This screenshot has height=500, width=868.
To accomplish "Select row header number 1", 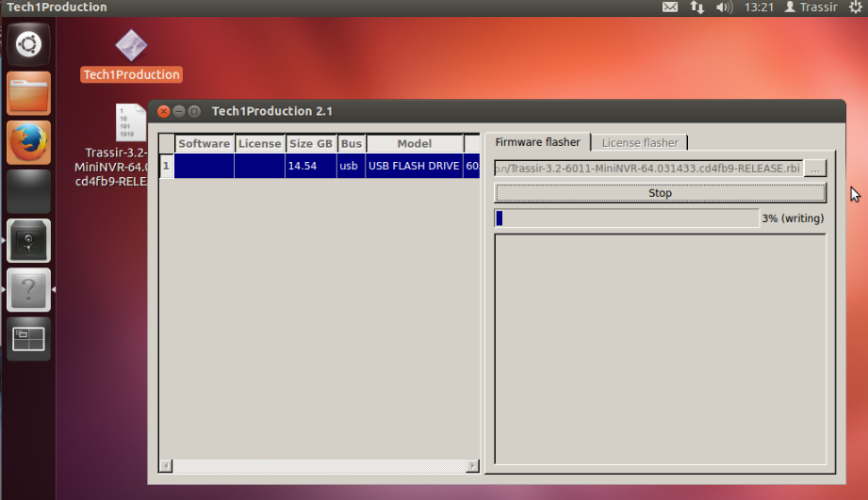I will click(166, 166).
